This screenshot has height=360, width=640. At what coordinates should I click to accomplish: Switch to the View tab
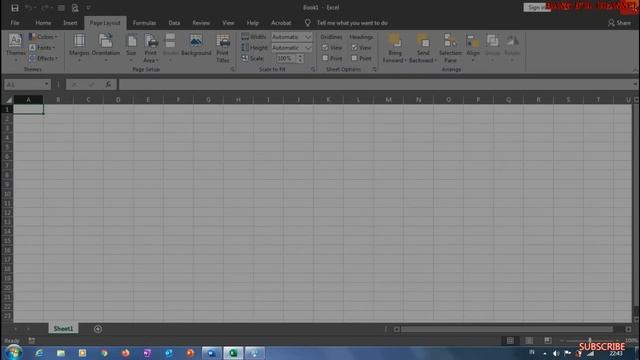coord(228,23)
